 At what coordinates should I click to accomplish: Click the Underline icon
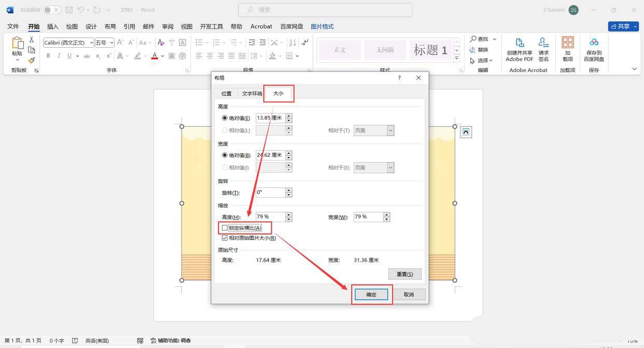pyautogui.click(x=68, y=56)
